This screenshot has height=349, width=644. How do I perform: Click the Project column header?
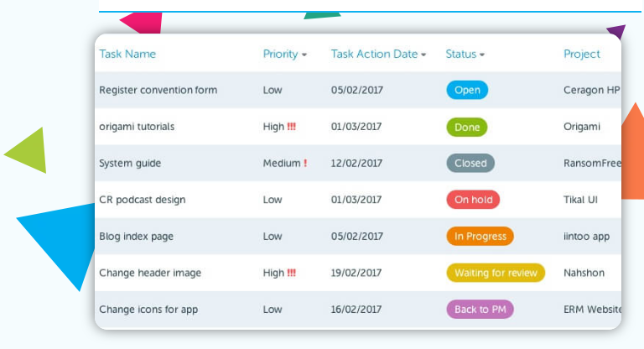coord(582,54)
